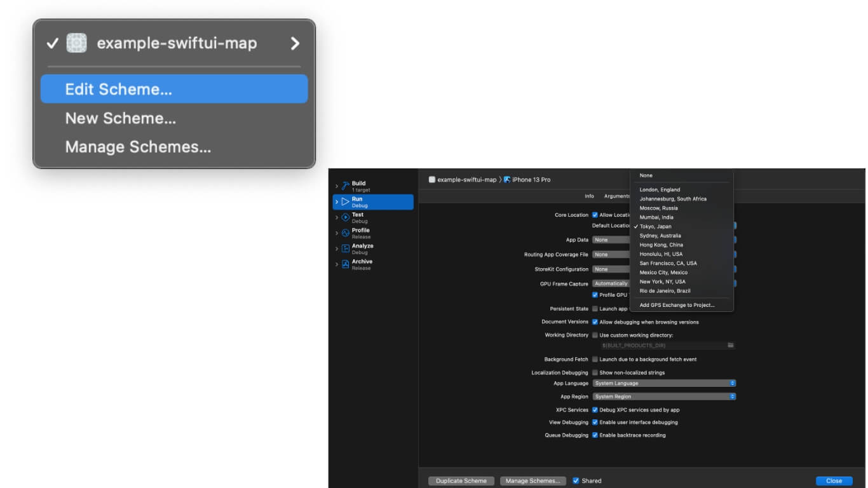This screenshot has width=868, height=488.
Task: Expand the Build action disclosure chevron
Action: [337, 186]
